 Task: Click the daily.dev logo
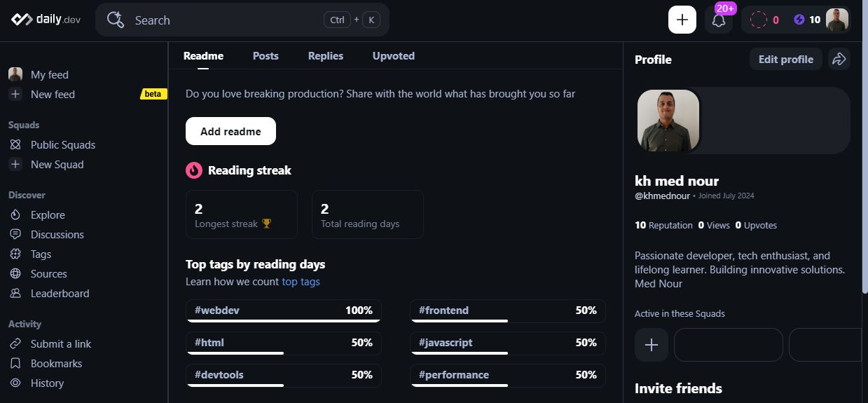click(46, 20)
